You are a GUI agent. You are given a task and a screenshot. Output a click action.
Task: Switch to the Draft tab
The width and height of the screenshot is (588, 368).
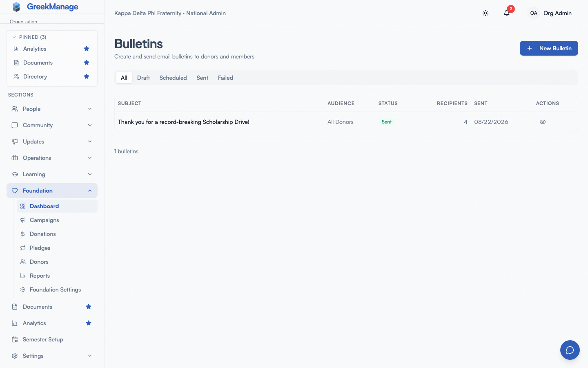[x=143, y=78]
